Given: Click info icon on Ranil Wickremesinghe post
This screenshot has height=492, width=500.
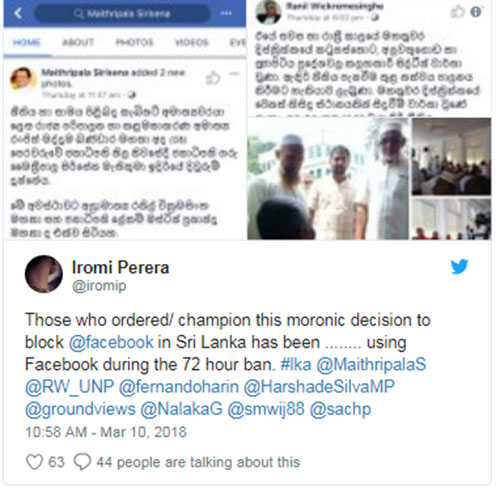Looking at the screenshot, I should 476,12.
